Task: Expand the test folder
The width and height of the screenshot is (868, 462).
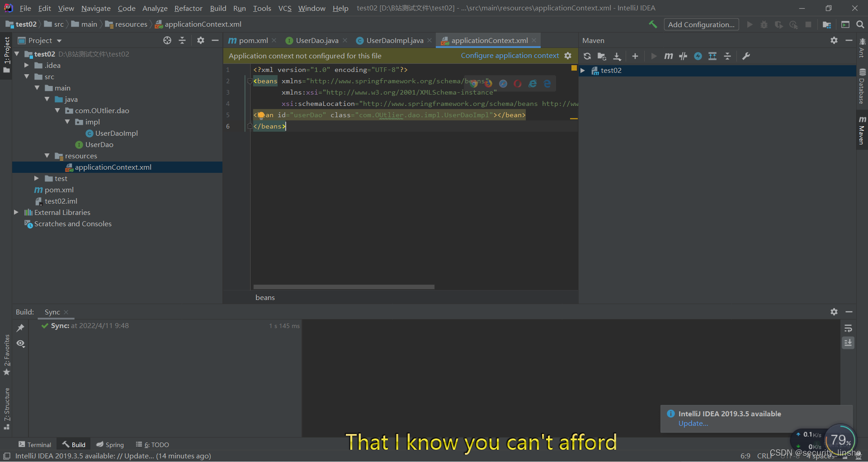Action: coord(37,178)
